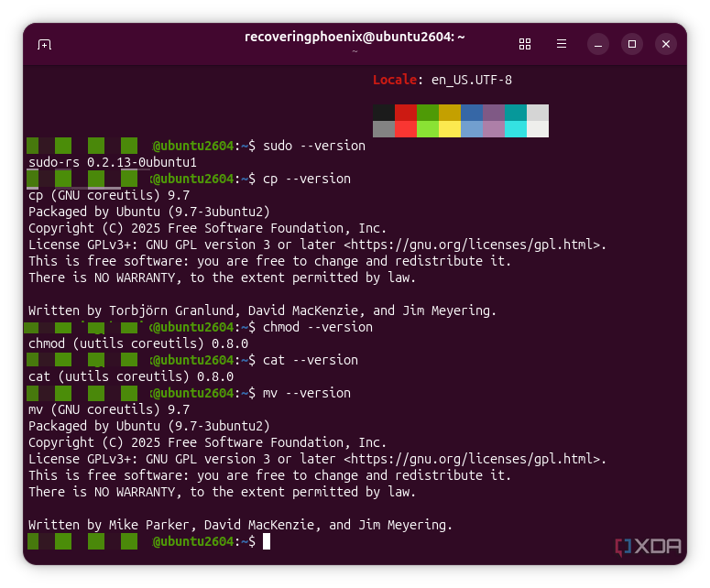Viewport: 710px width, 588px height.
Task: Minimize the terminal window
Action: [598, 44]
